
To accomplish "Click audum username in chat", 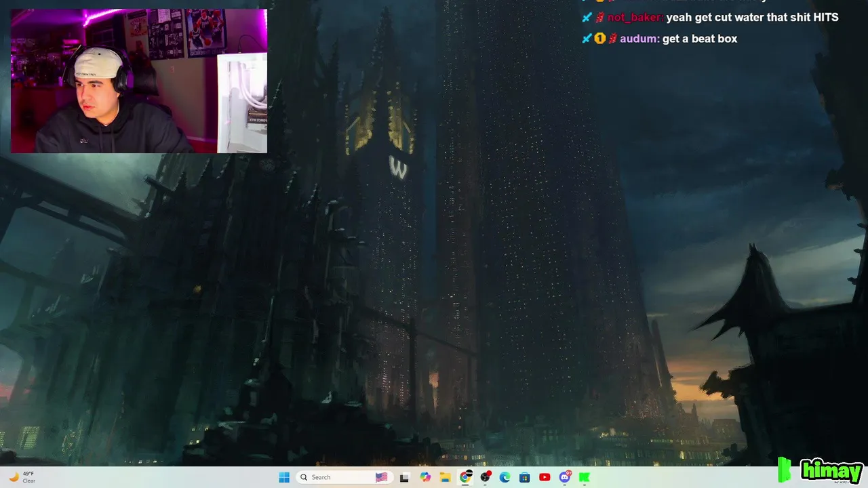I will click(x=639, y=39).
